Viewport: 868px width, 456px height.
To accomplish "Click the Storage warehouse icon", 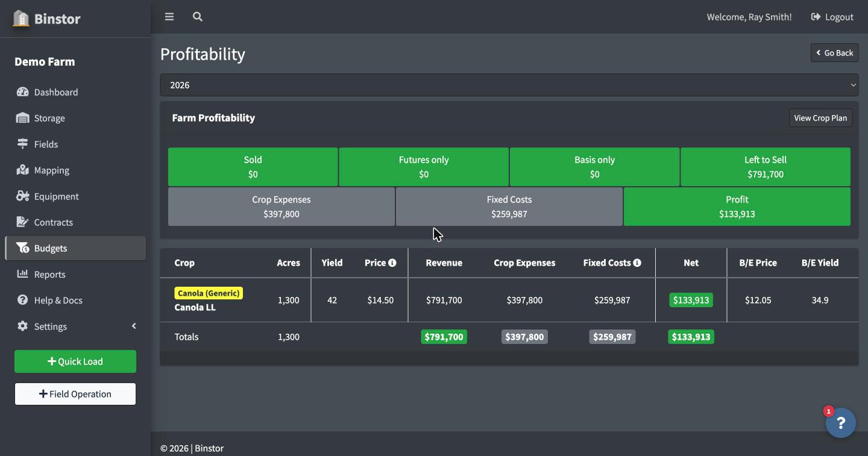I will point(23,118).
